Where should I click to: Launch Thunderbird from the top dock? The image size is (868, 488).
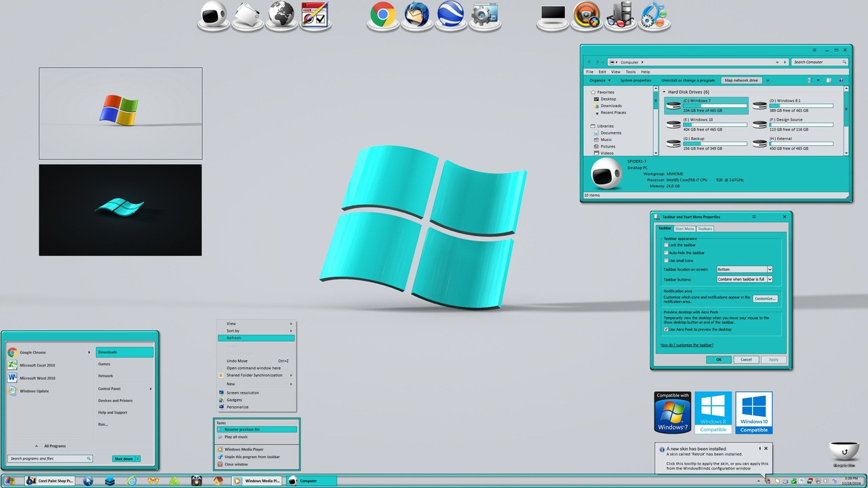click(416, 15)
